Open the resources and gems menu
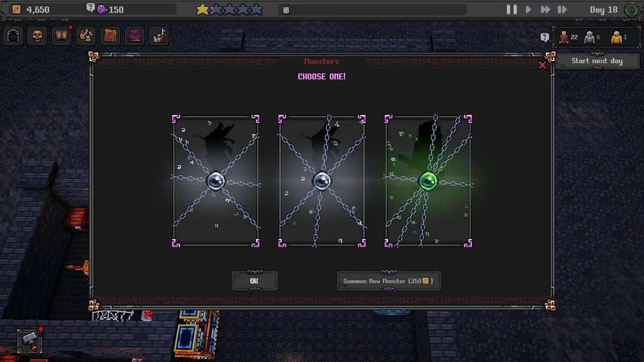 (x=86, y=36)
